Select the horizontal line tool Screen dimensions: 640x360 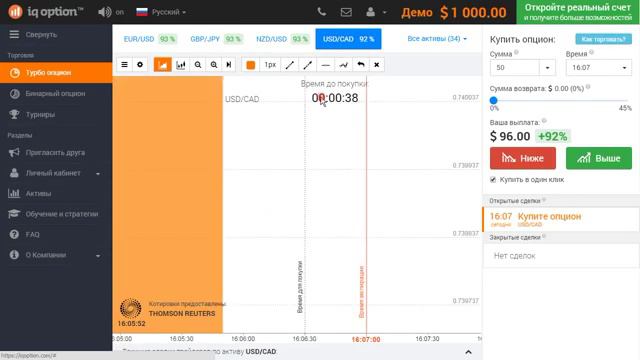click(x=325, y=64)
